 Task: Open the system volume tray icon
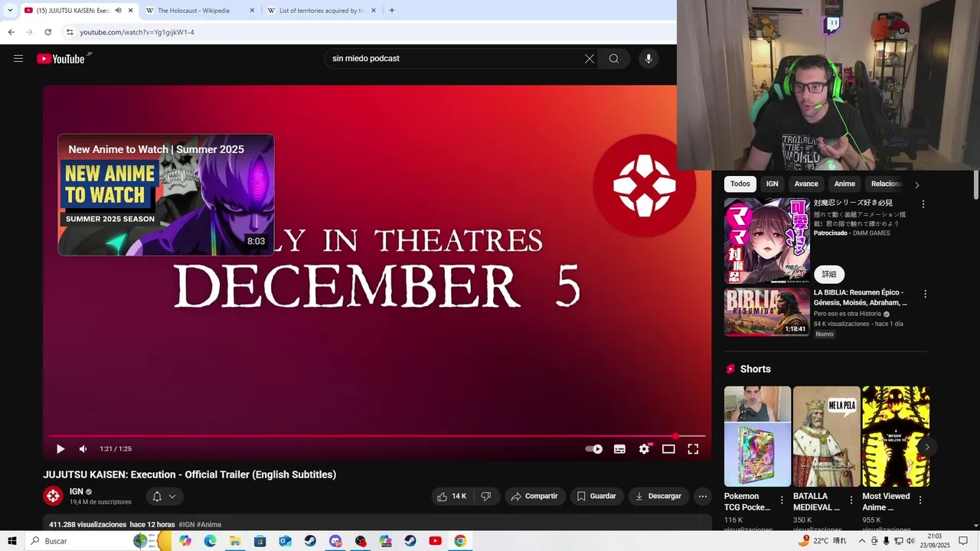tap(910, 541)
